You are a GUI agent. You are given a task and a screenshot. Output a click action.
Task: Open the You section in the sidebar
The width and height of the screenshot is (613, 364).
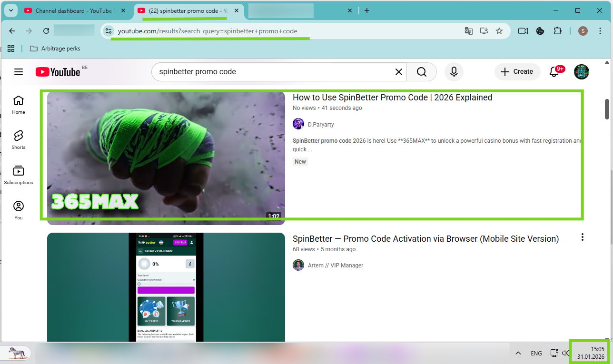coord(19,210)
